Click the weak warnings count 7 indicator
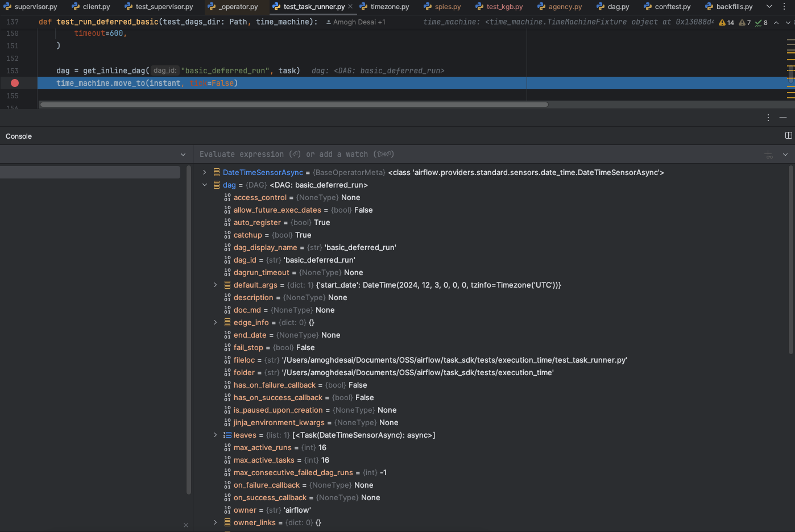The image size is (795, 532). click(x=744, y=23)
